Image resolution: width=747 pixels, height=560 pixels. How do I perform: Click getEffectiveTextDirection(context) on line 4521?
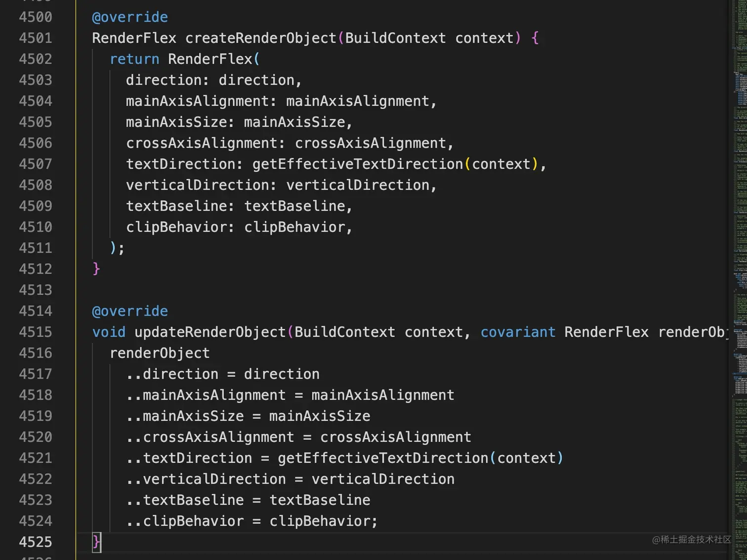(x=420, y=458)
